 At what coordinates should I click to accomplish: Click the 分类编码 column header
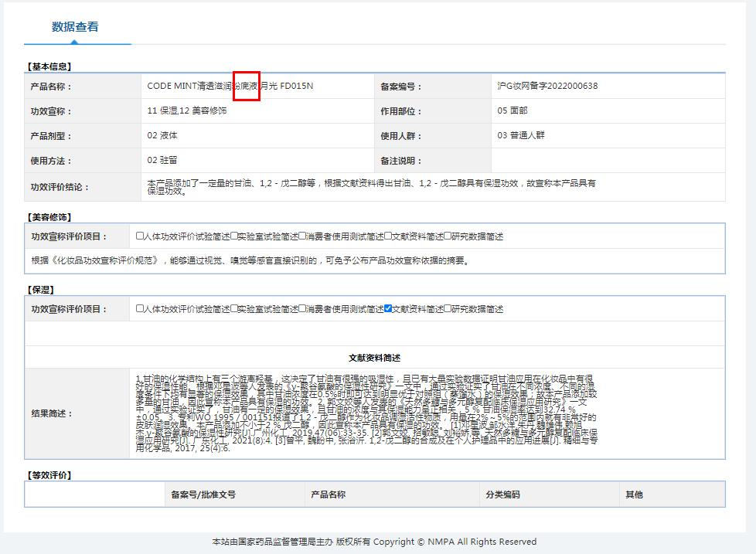pyautogui.click(x=503, y=495)
